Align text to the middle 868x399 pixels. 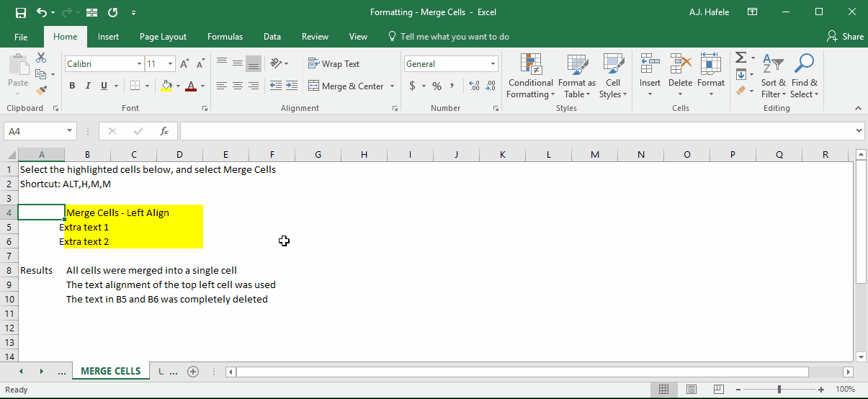[238, 63]
